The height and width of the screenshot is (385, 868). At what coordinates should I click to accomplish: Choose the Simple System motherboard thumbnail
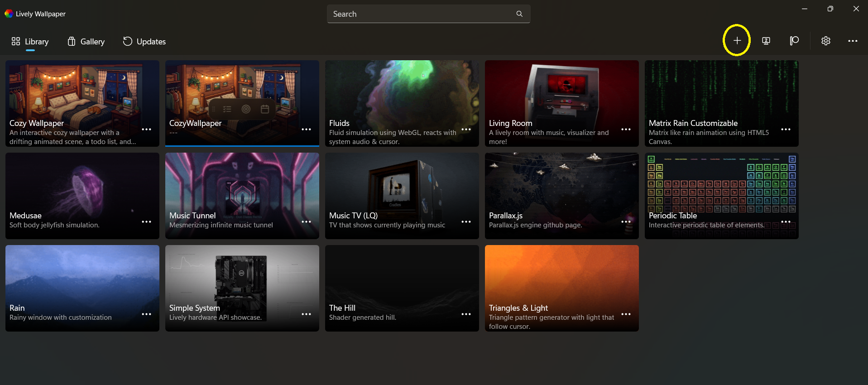pos(242,288)
